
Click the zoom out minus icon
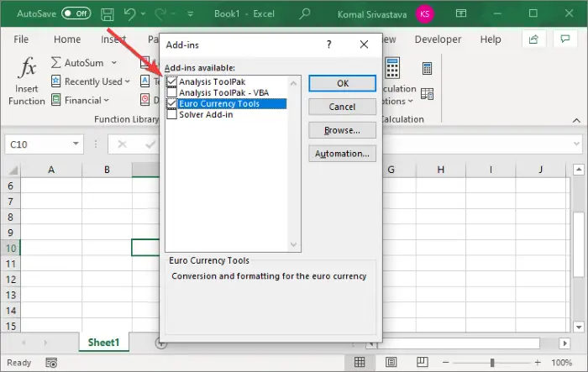(x=445, y=362)
